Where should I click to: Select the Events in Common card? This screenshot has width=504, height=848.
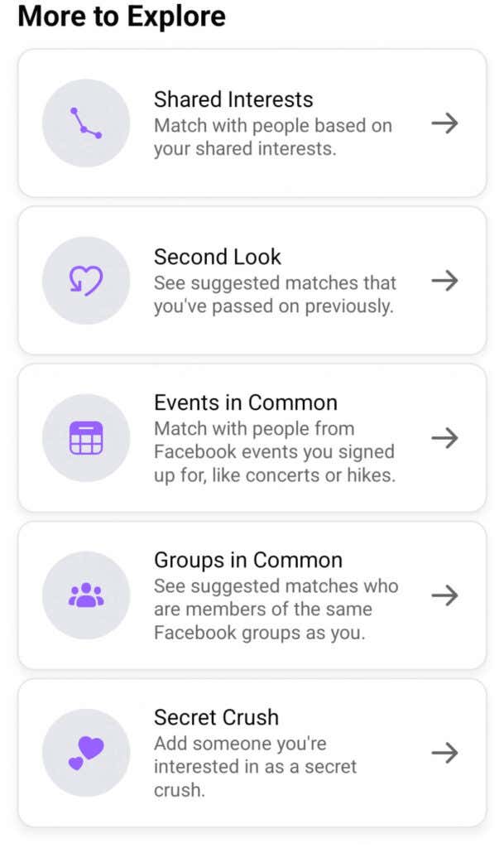[252, 438]
